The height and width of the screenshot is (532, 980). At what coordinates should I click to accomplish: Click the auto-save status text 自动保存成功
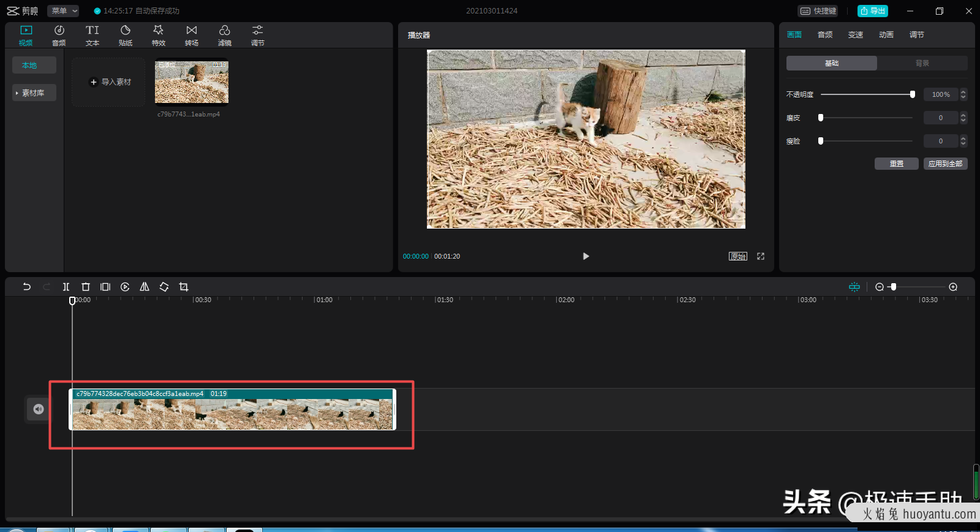coord(157,11)
